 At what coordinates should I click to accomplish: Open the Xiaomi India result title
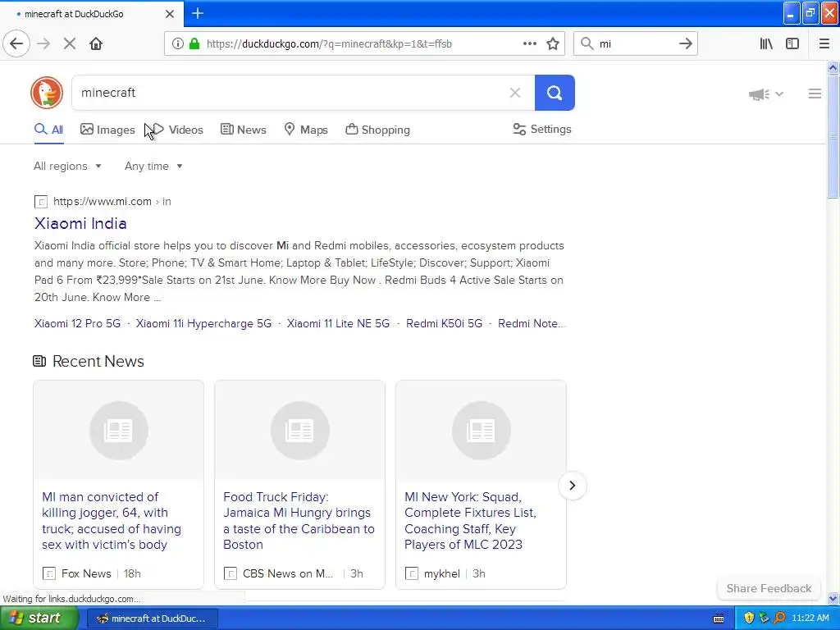click(80, 223)
